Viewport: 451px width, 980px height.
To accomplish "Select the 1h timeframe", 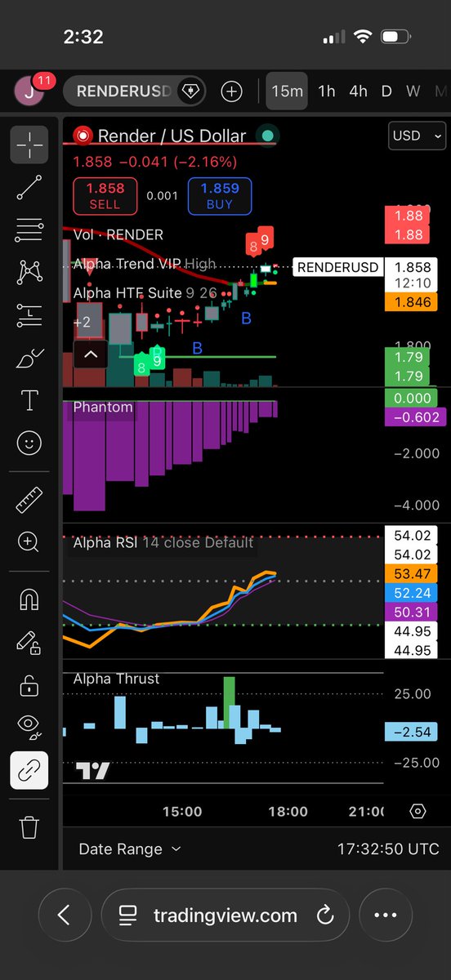I will (x=327, y=91).
